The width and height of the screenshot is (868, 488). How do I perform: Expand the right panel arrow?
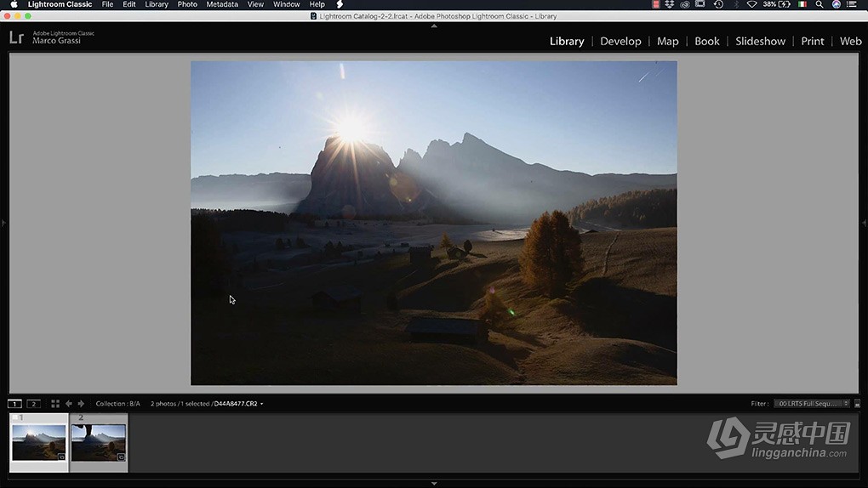[864, 223]
